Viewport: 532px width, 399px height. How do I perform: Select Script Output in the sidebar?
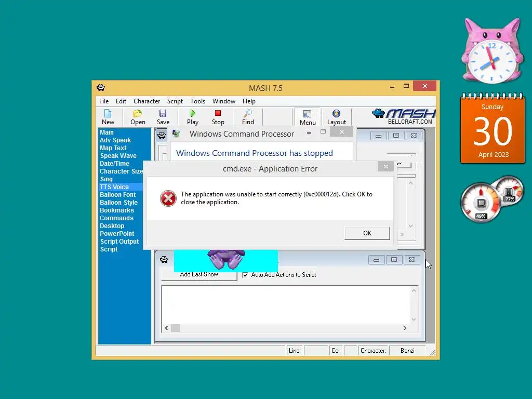click(x=119, y=242)
